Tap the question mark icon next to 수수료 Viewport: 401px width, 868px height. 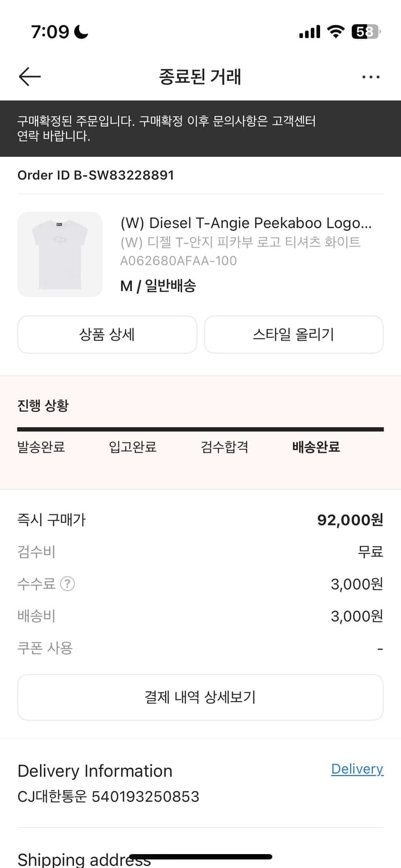click(x=68, y=584)
